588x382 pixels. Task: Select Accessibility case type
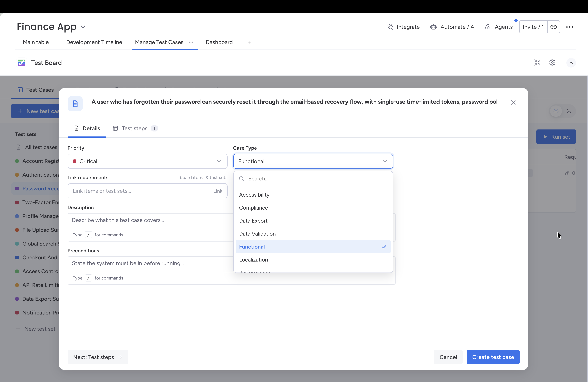(313, 195)
